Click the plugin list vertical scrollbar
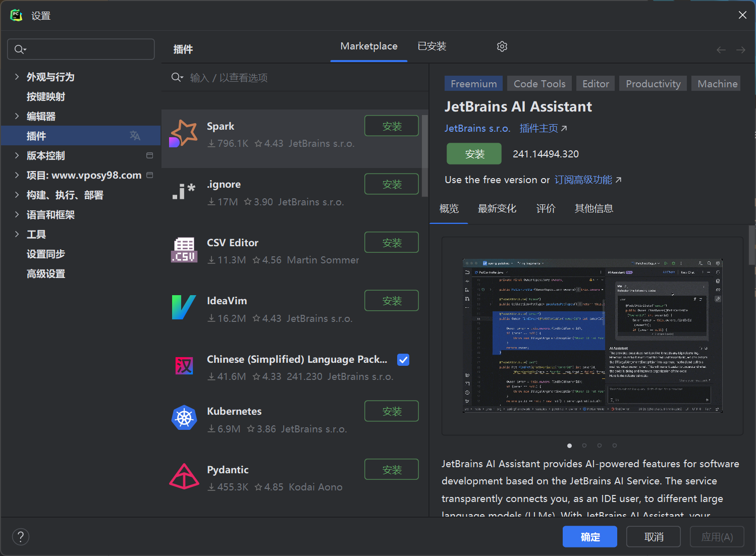756x556 pixels. [x=425, y=155]
